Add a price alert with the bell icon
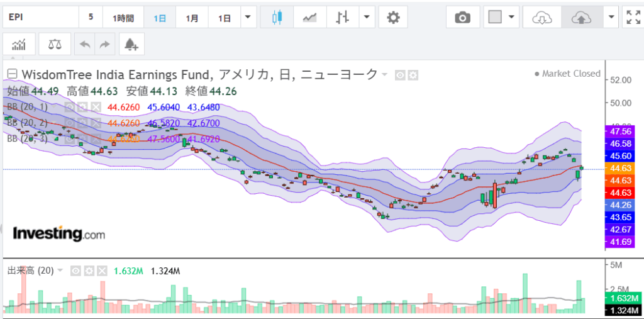 [131, 44]
